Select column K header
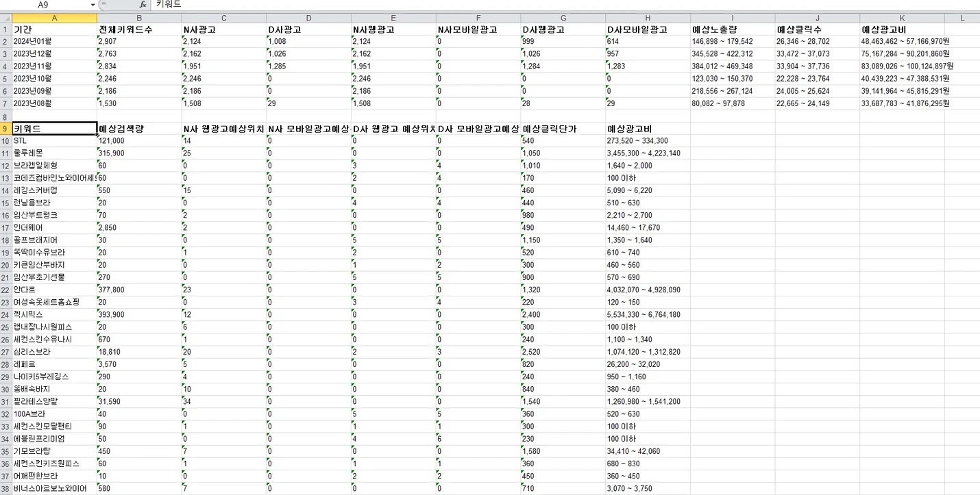 (902, 18)
